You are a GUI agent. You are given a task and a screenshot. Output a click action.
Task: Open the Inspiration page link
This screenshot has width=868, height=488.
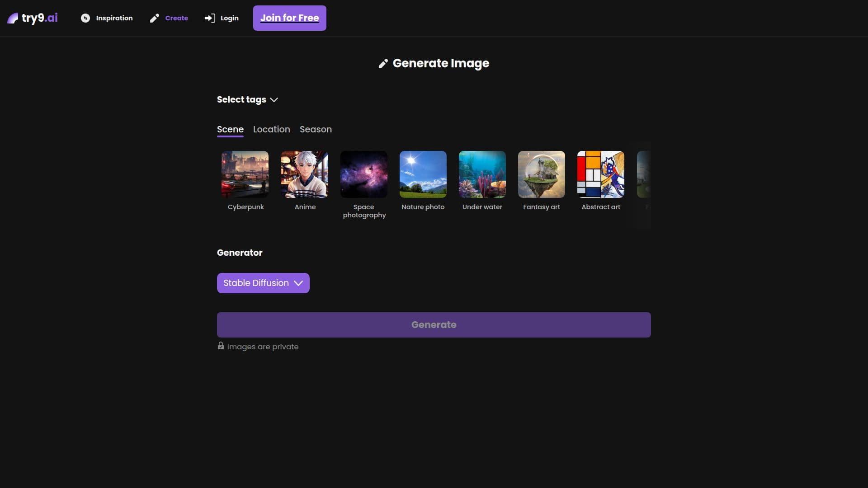coord(107,18)
